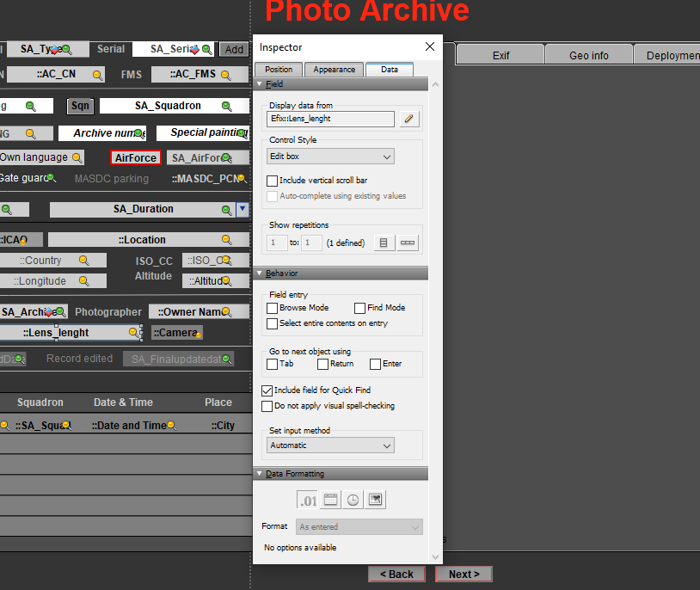Screen dimensions: 700x590
Task: Click the clock time format icon
Action: [351, 499]
